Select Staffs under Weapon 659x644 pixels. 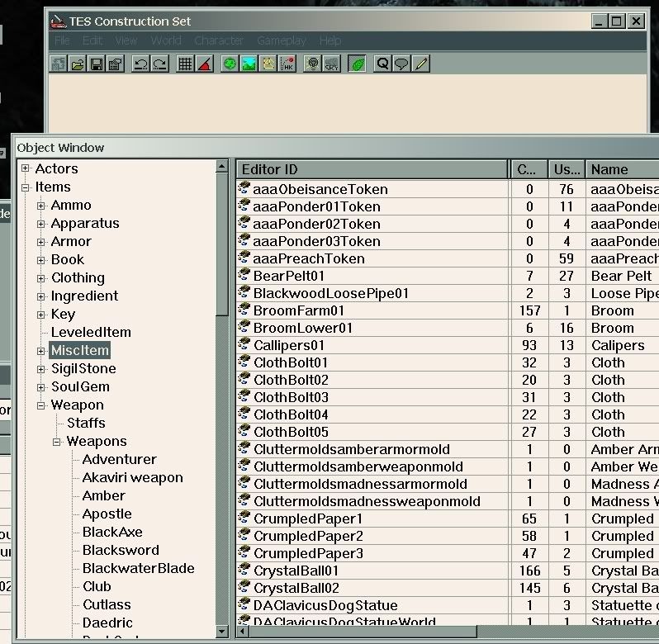tap(86, 423)
